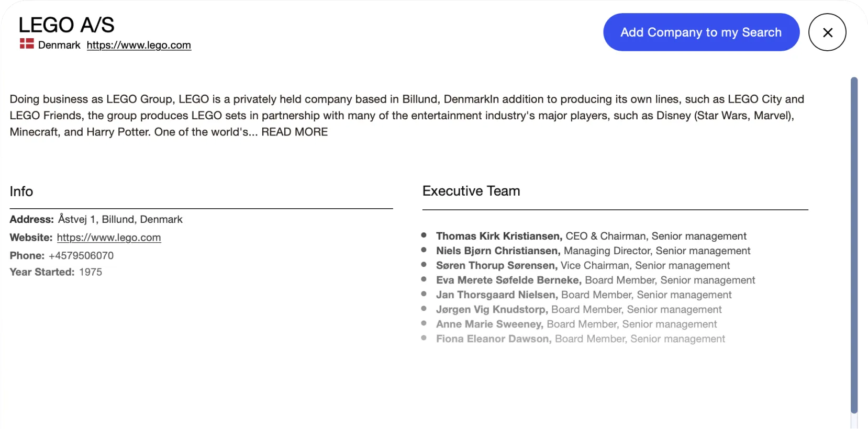This screenshot has height=429, width=868.
Task: Select the LEGO A/S company title
Action: point(66,25)
